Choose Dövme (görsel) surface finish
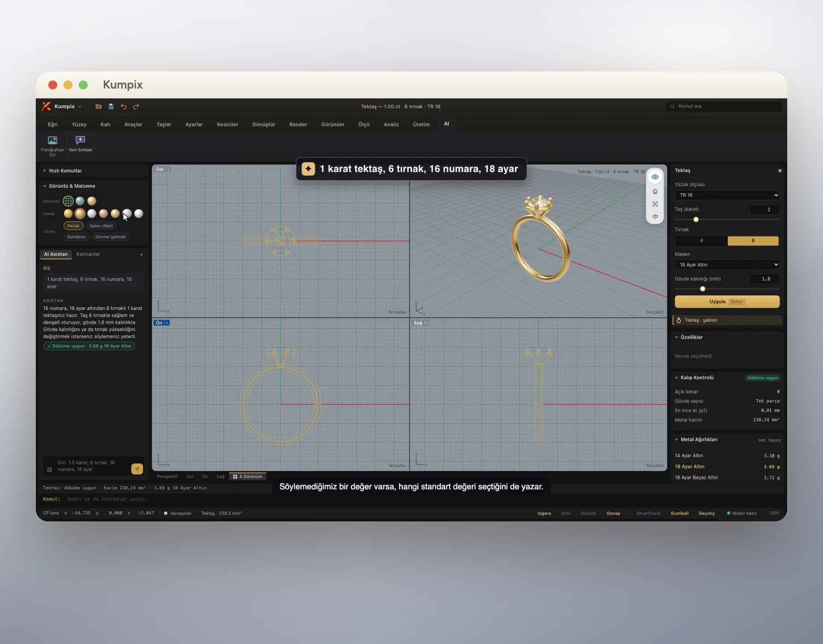Viewport: 823px width, 644px height. point(110,237)
